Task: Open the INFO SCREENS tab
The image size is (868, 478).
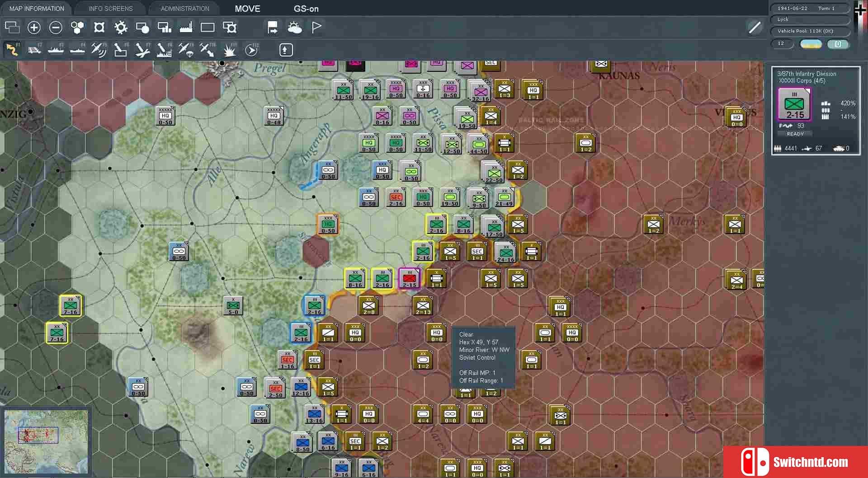Action: point(111,9)
